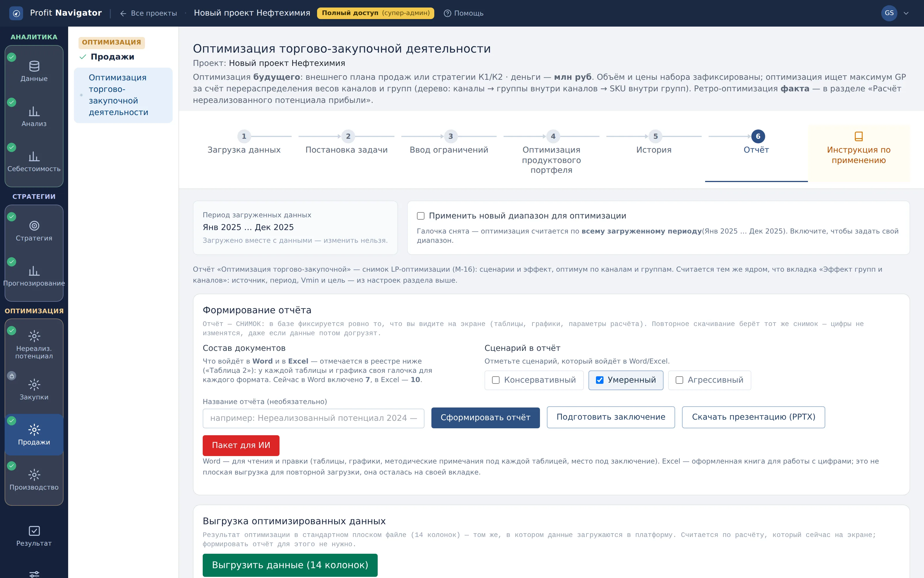Open the Стратегия sidebar item
Image resolution: width=924 pixels, height=578 pixels.
tap(34, 231)
